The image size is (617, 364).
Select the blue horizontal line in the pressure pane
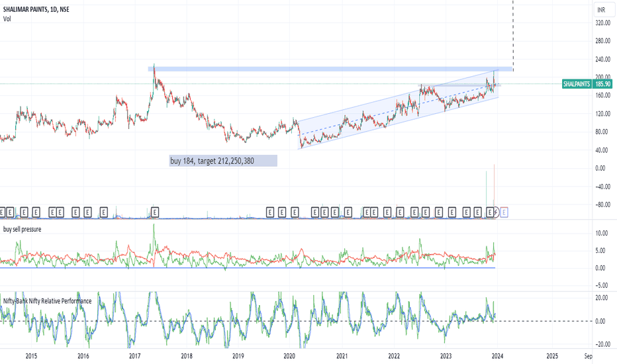(248, 267)
